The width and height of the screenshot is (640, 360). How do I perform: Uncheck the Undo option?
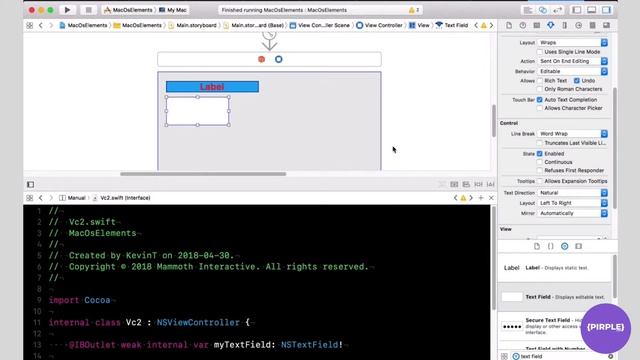(577, 81)
